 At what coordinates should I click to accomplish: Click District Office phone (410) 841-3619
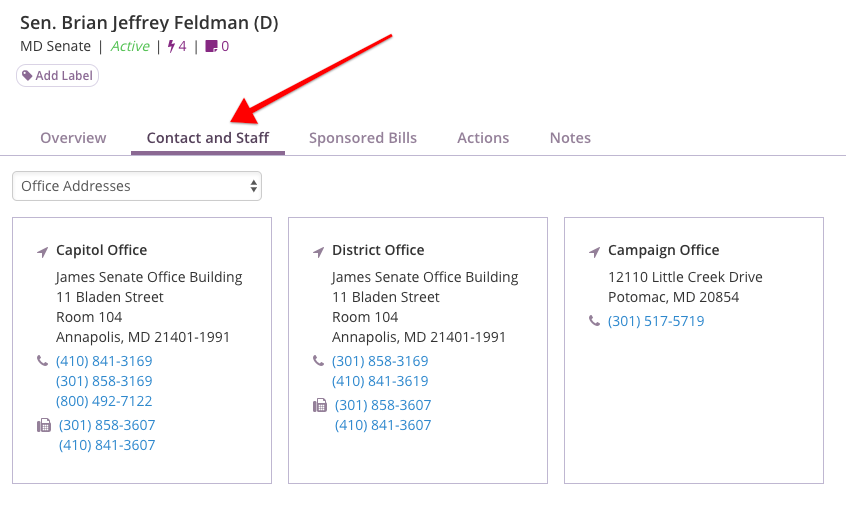[380, 381]
